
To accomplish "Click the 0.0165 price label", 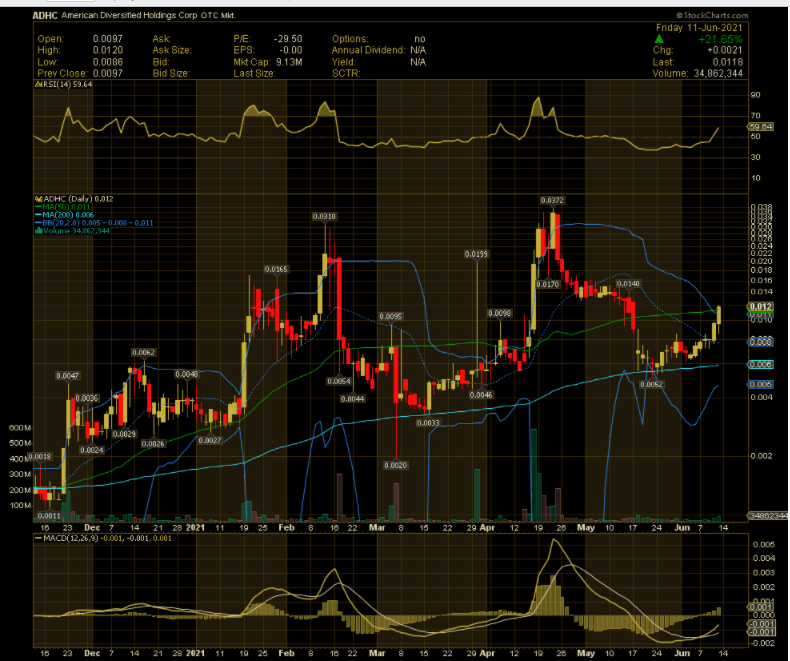I will (276, 269).
